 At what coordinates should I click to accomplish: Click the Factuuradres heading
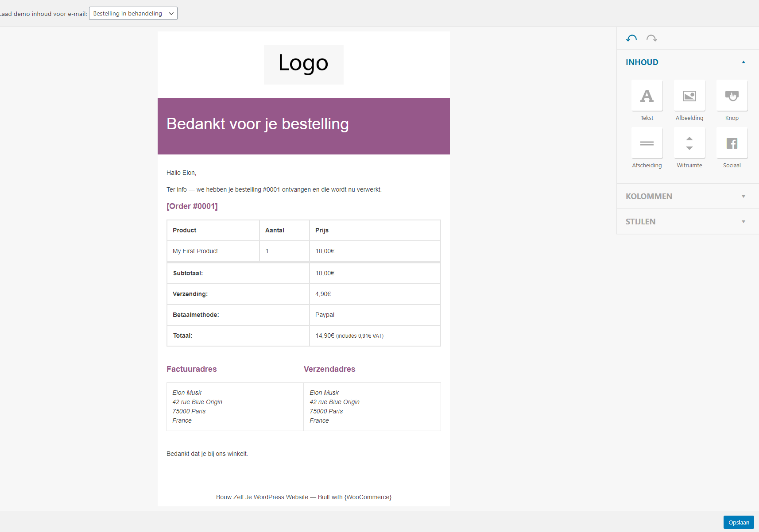[192, 369]
